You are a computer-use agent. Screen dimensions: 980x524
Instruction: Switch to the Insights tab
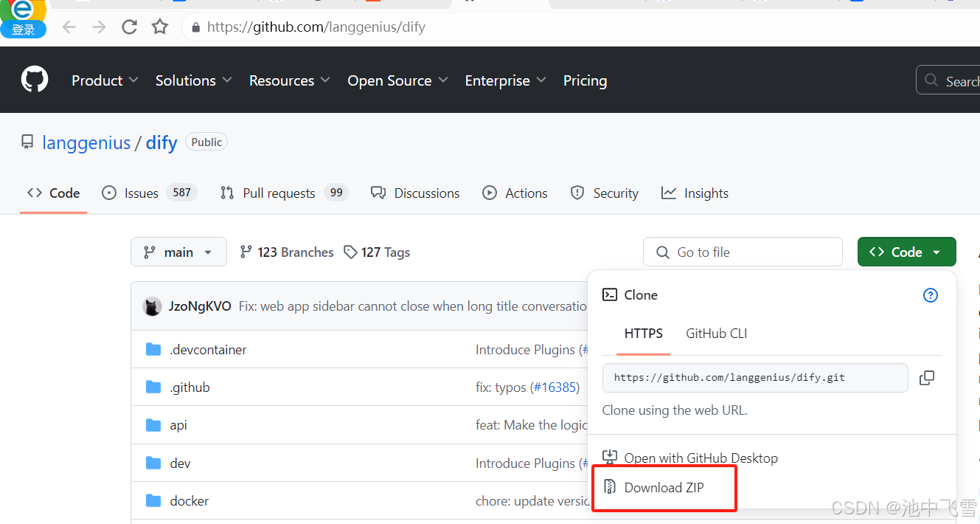(695, 193)
